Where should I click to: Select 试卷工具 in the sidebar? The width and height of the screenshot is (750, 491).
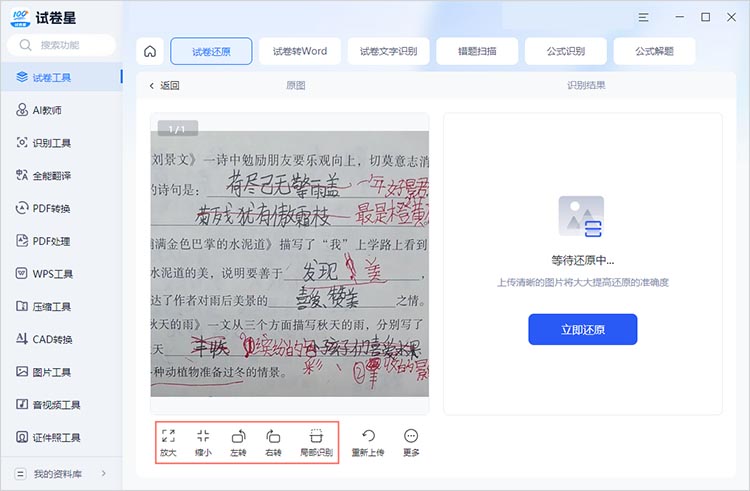click(x=61, y=77)
